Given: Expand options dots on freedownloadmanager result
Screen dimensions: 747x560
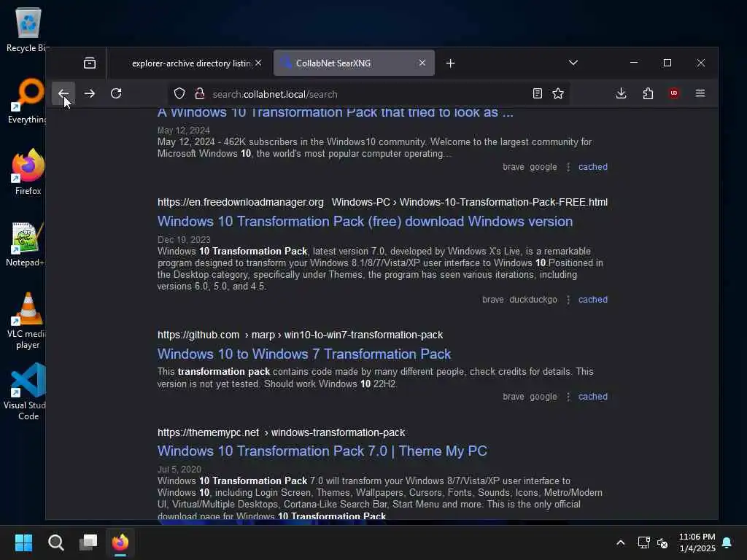Looking at the screenshot, I should point(568,300).
